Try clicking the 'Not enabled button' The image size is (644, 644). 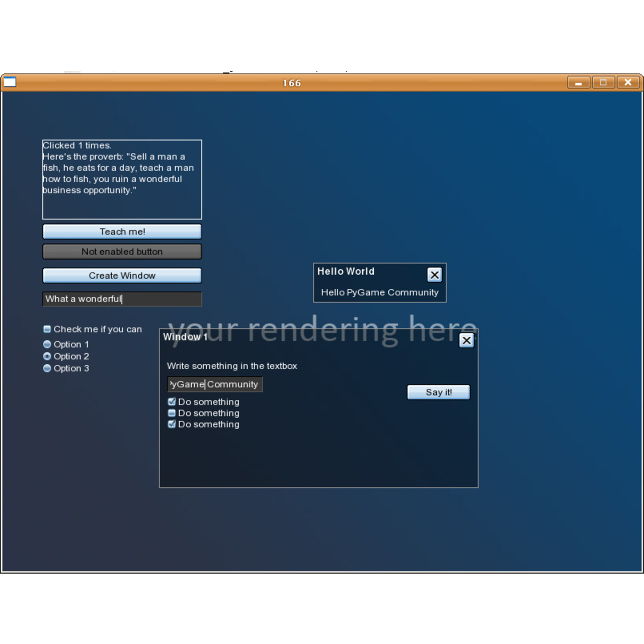tap(122, 252)
